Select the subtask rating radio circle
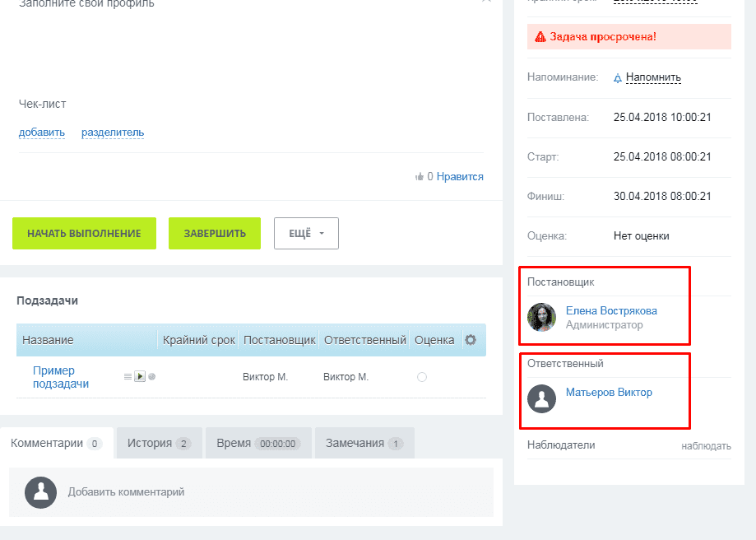The image size is (756, 540). click(422, 377)
